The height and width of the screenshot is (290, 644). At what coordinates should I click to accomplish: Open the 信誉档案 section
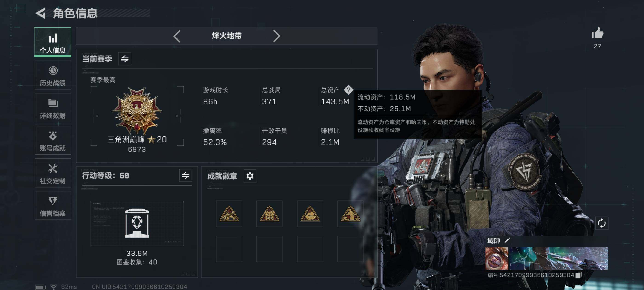click(x=53, y=206)
